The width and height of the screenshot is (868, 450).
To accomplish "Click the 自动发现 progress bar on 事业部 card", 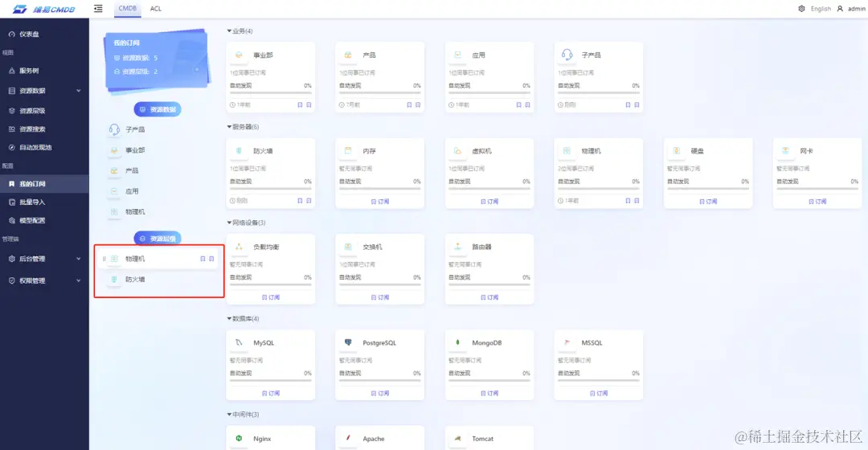I will (x=271, y=93).
